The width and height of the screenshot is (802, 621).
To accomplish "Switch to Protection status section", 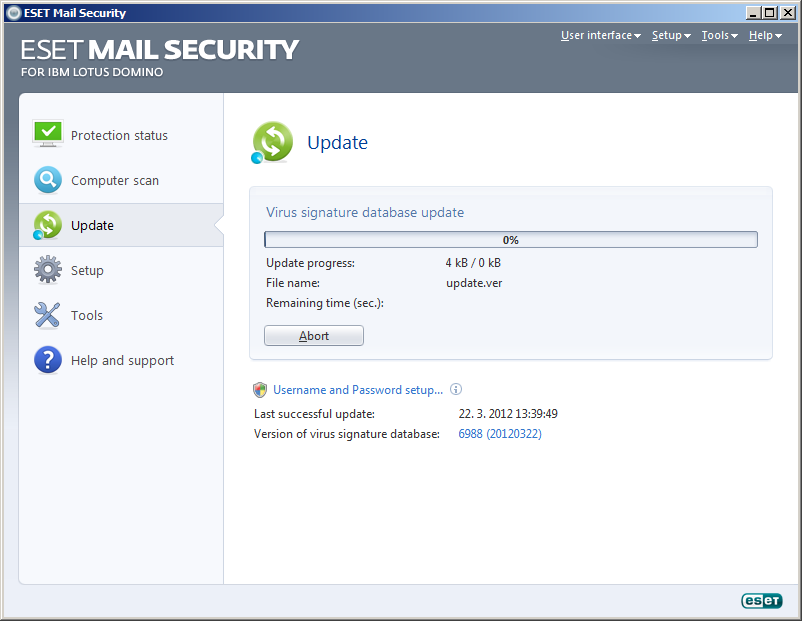I will click(x=121, y=135).
